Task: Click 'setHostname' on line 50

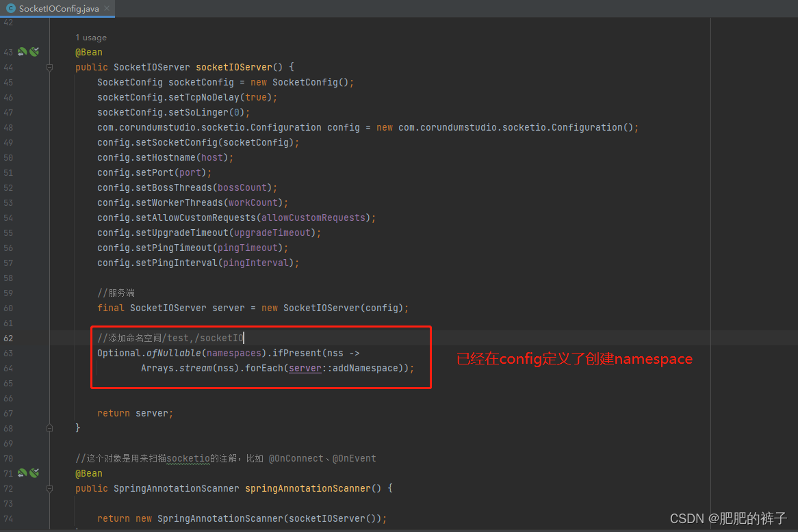Action: click(x=166, y=158)
